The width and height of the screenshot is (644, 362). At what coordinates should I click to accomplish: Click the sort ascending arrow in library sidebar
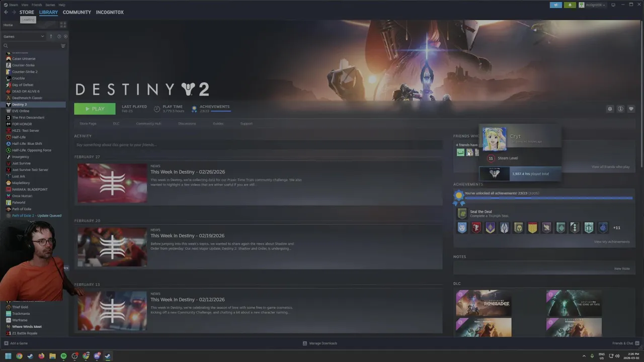pyautogui.click(x=50, y=36)
